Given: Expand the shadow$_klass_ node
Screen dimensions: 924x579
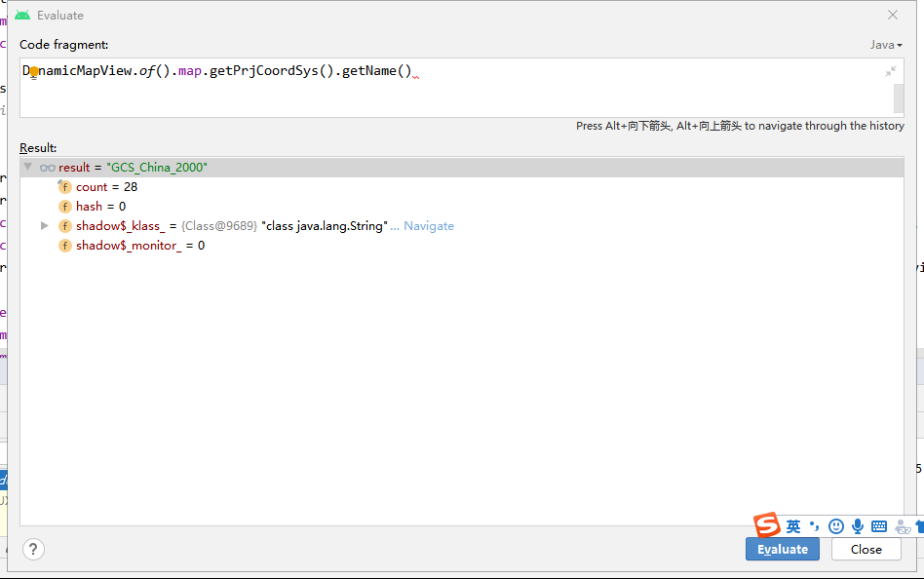Looking at the screenshot, I should 44,226.
